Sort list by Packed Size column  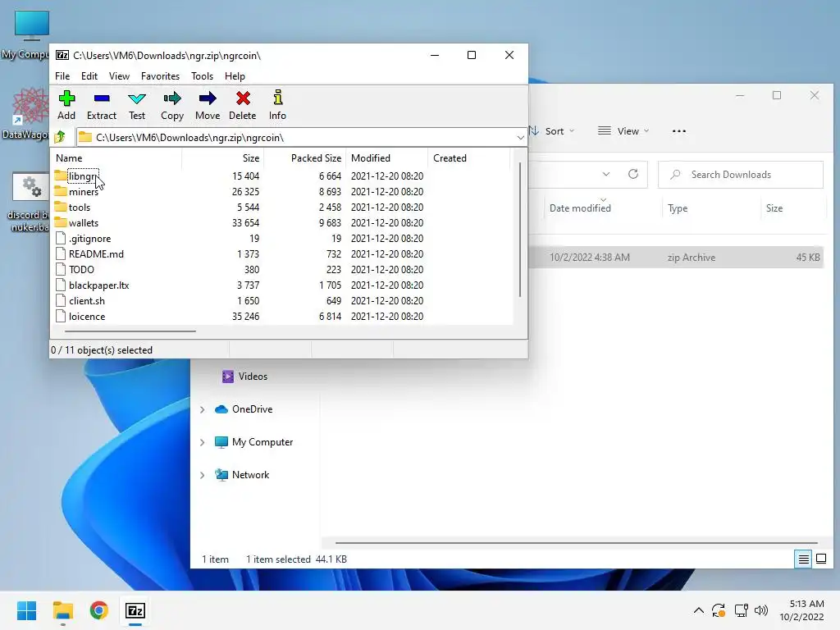click(x=305, y=158)
